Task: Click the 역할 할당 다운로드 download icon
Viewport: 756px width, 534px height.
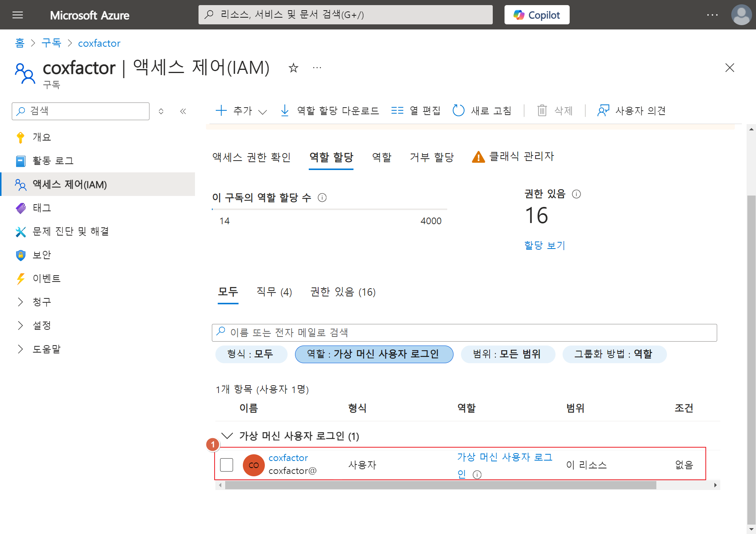Action: (285, 111)
